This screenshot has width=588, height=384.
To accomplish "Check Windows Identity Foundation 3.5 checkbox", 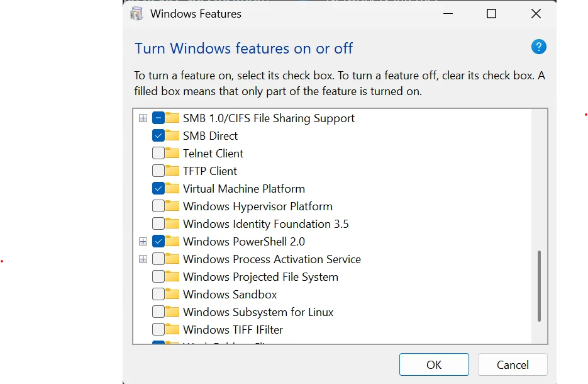I will (158, 223).
